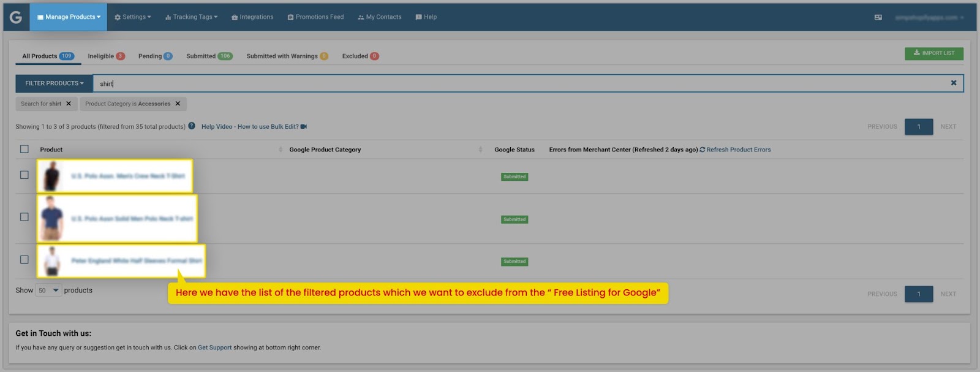The image size is (980, 372).
Task: Remove Product Category is Accessories filter chip
Action: point(178,104)
